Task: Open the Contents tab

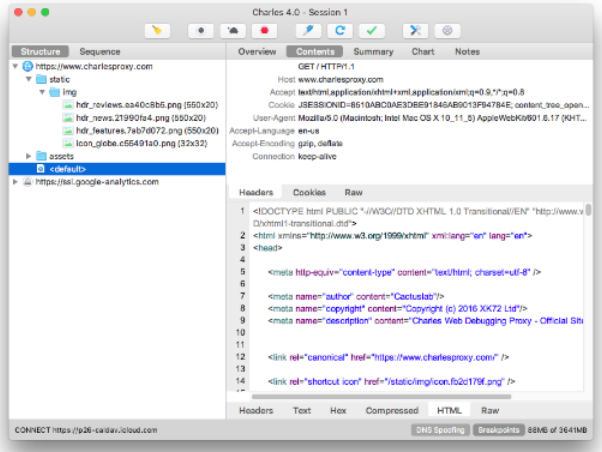Action: coord(315,51)
